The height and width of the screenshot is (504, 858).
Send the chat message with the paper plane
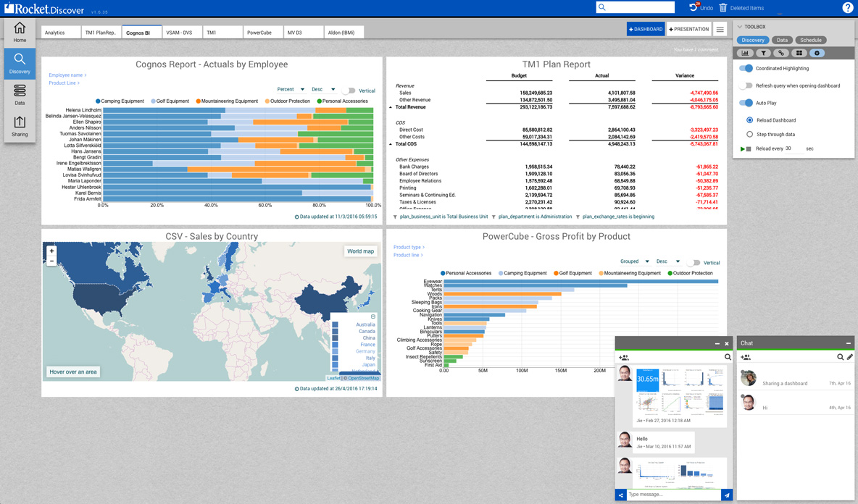(727, 495)
